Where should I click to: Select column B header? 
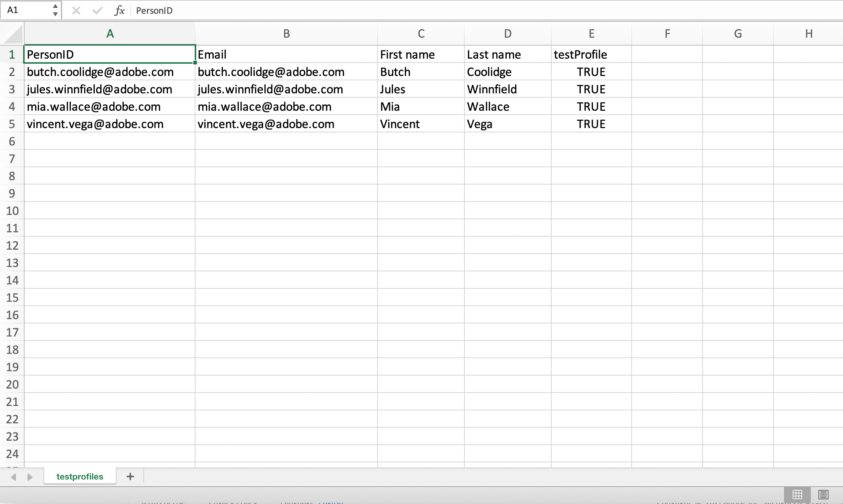[286, 34]
